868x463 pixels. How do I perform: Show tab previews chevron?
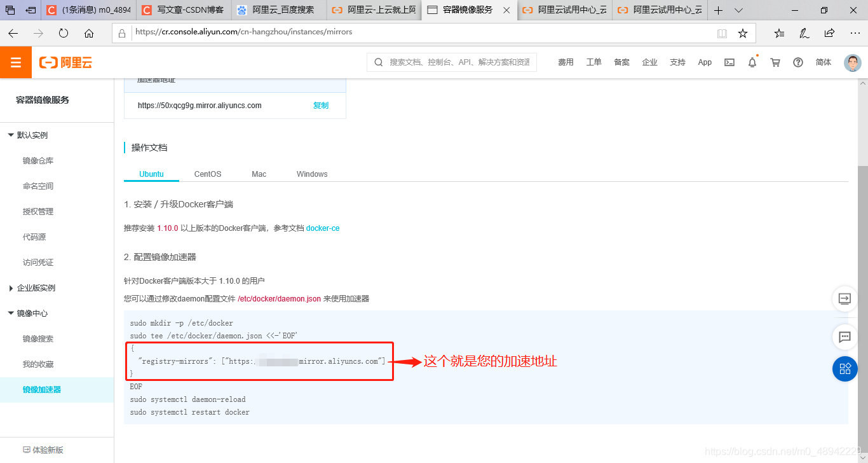point(738,10)
